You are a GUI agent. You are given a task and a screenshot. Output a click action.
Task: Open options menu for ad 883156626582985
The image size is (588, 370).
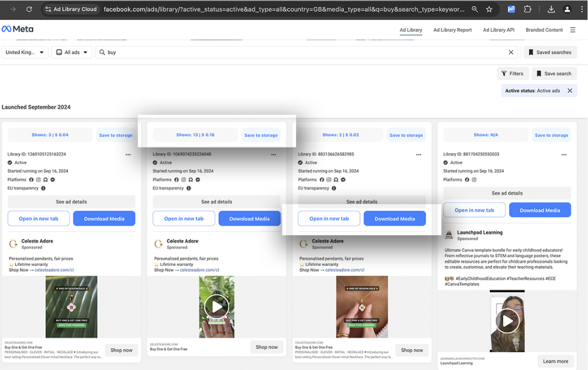click(x=419, y=154)
